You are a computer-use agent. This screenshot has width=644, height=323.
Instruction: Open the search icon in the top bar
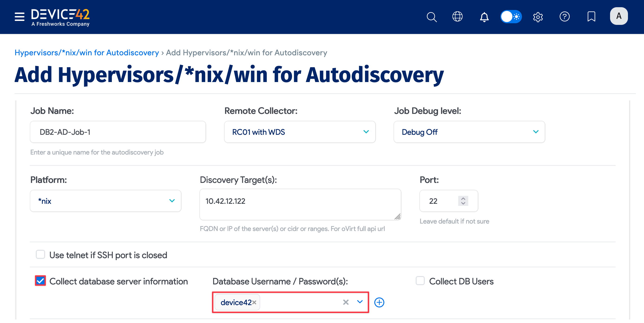(432, 17)
